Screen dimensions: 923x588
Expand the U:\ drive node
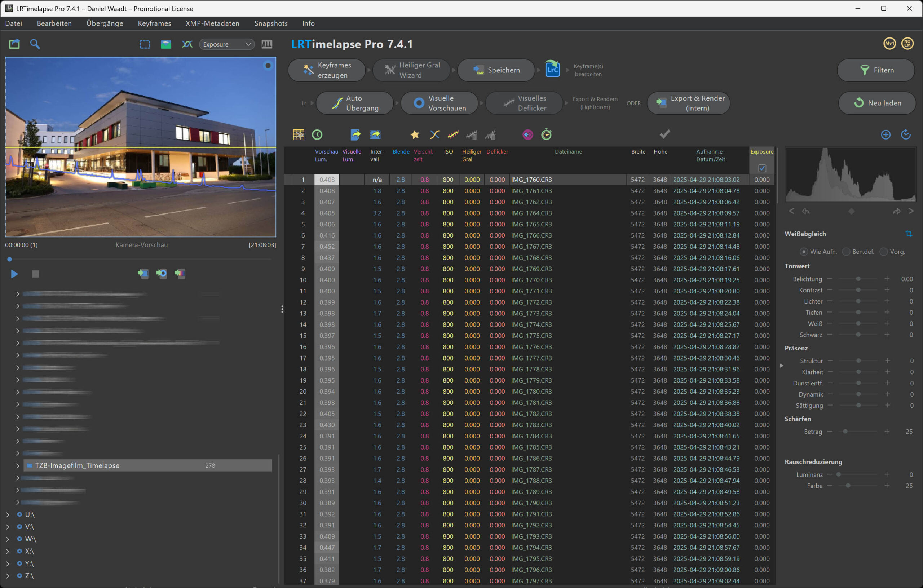7,514
